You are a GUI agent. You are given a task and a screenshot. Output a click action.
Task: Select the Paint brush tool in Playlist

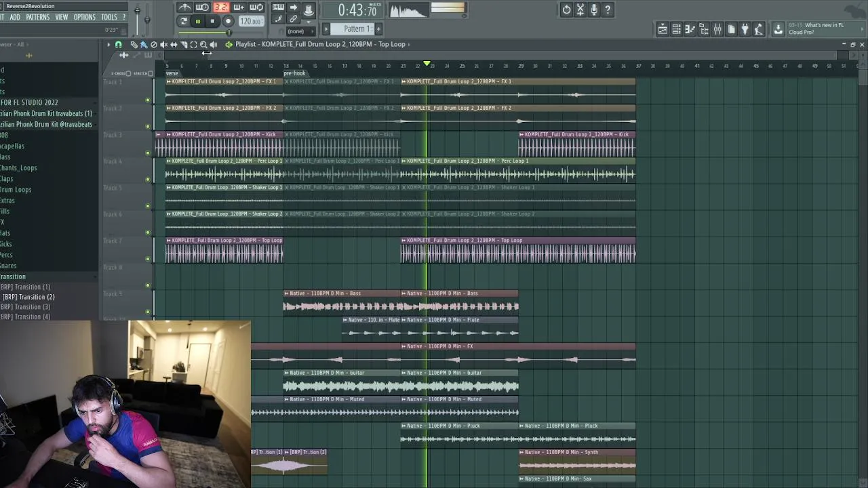click(x=144, y=45)
